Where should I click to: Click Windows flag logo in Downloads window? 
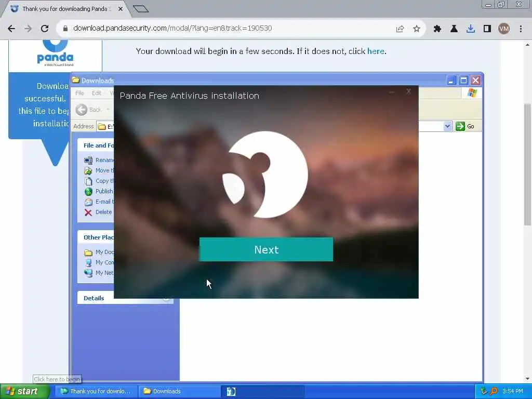click(472, 93)
